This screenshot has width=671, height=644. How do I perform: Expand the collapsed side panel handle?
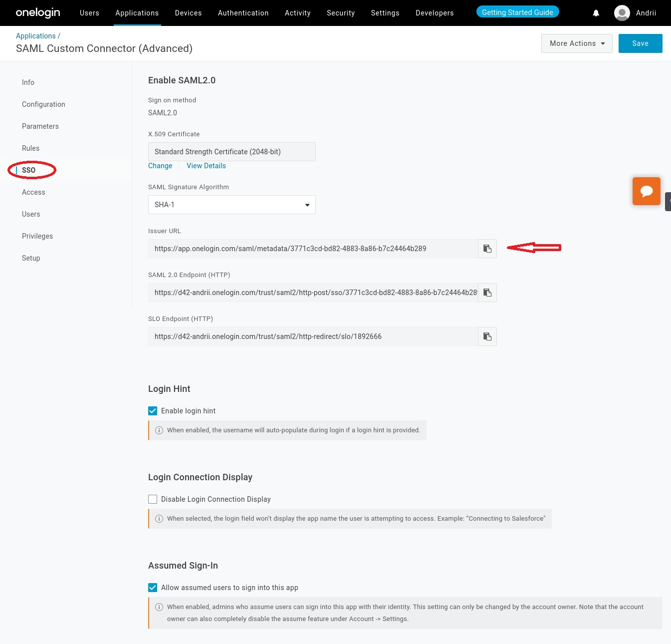668,201
